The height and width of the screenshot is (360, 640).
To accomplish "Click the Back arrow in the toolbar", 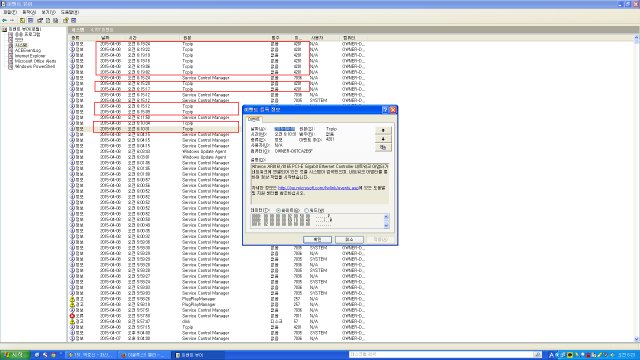I will point(4,20).
